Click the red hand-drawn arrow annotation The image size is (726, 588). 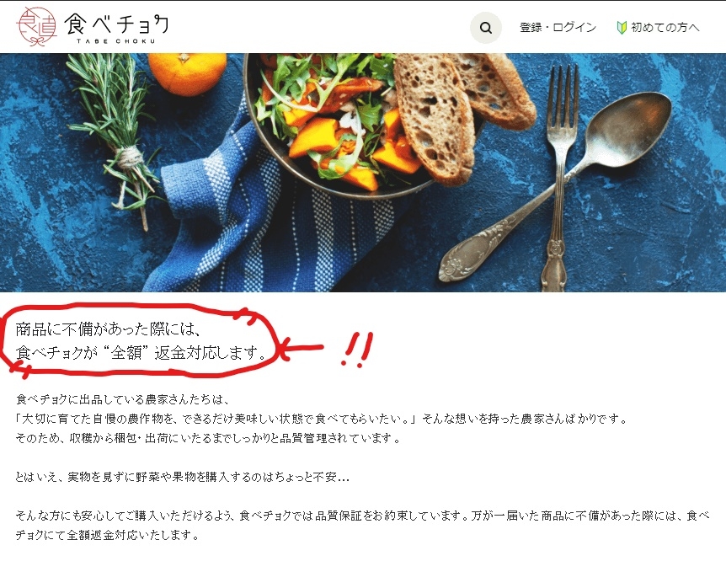[x=300, y=348]
